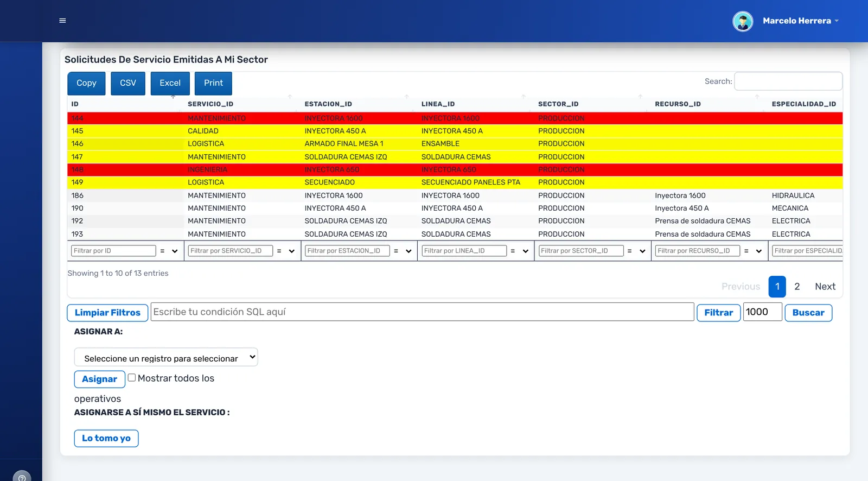Select yellow row with ID 146

[455, 144]
